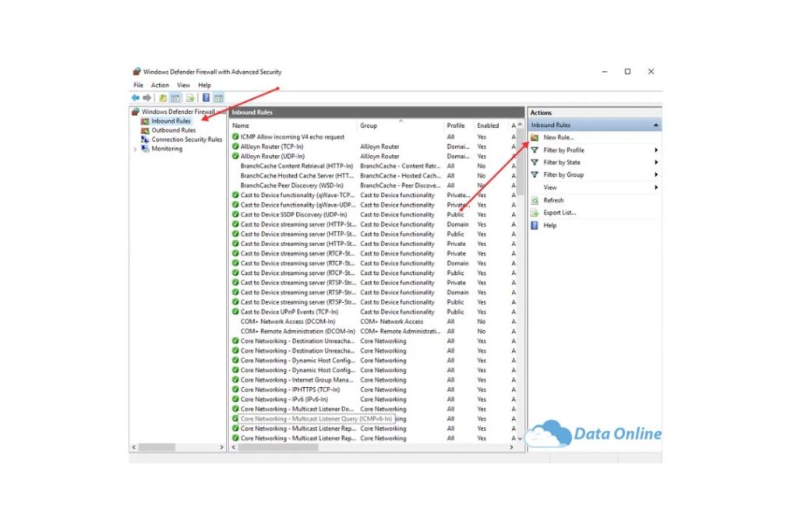
Task: Maximize the Windows Defender Firewall window
Action: pyautogui.click(x=627, y=72)
